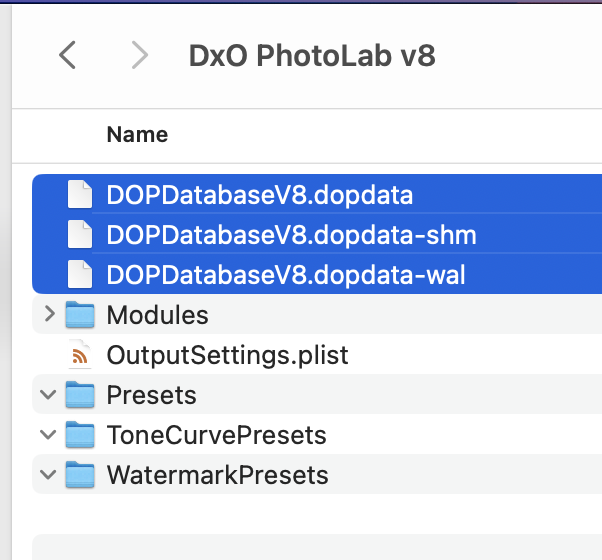Screen dimensions: 602x560
Task: Click the Modules folder icon
Action: click(80, 315)
